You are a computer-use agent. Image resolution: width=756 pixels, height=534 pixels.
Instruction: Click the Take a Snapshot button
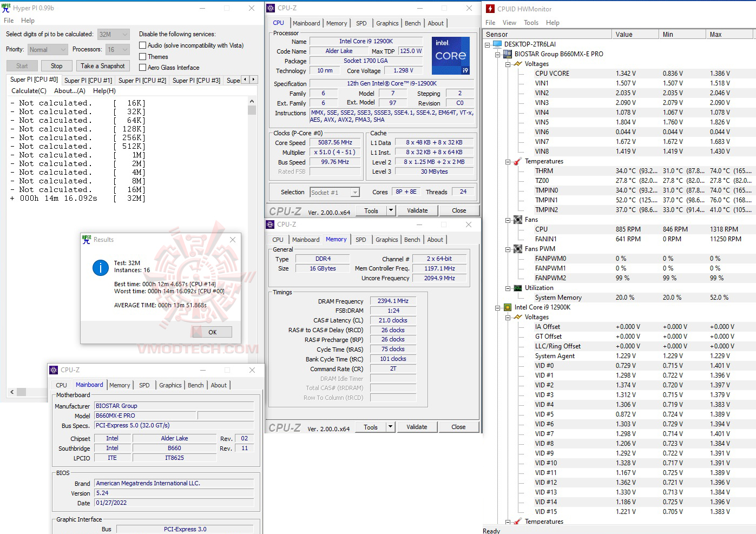tap(103, 66)
